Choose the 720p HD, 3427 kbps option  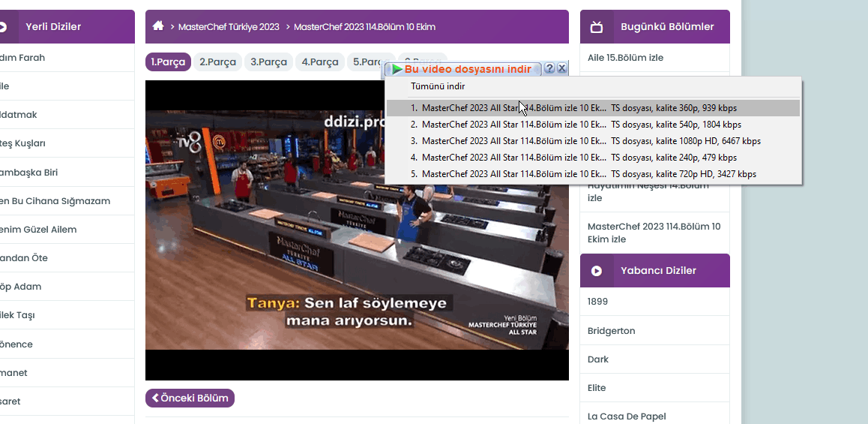pos(593,174)
